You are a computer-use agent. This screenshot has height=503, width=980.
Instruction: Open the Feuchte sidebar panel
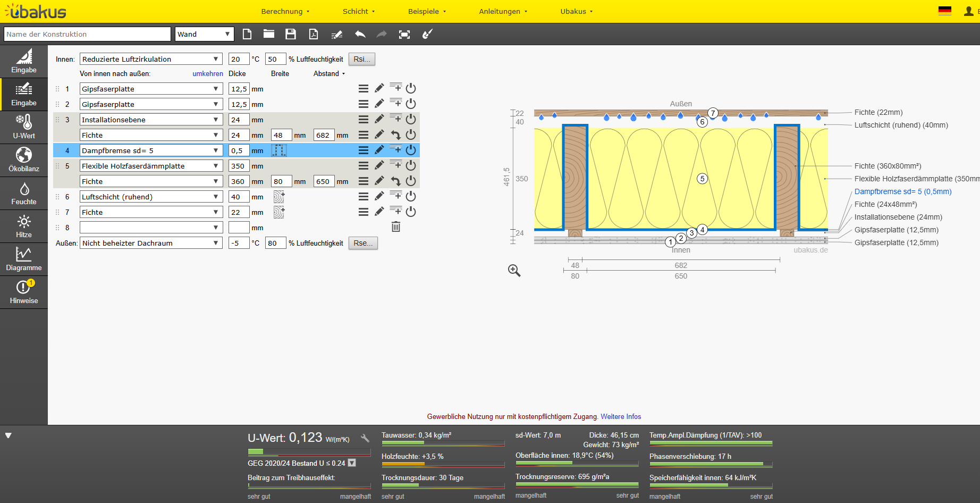pos(24,193)
